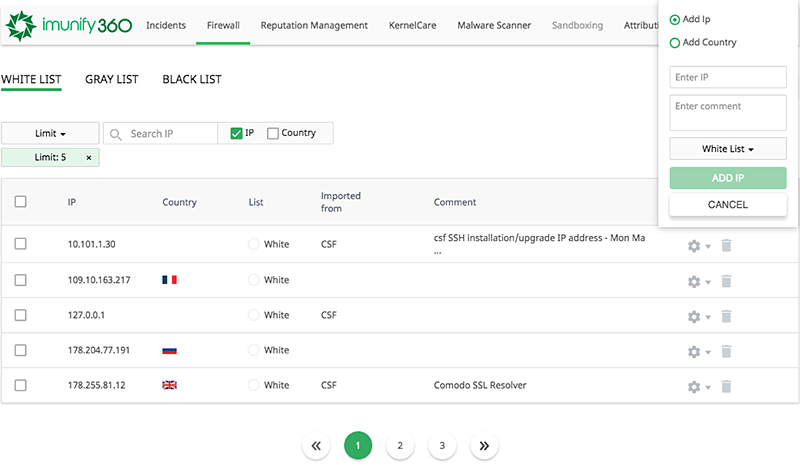The height and width of the screenshot is (465, 800).
Task: Switch to the BLACK LIST tab
Action: tap(192, 79)
